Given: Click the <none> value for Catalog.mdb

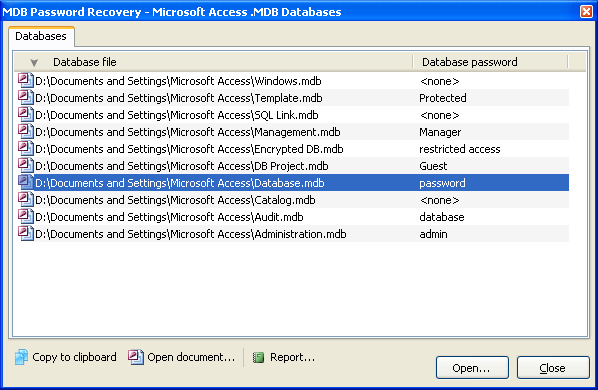Looking at the screenshot, I should (x=440, y=200).
